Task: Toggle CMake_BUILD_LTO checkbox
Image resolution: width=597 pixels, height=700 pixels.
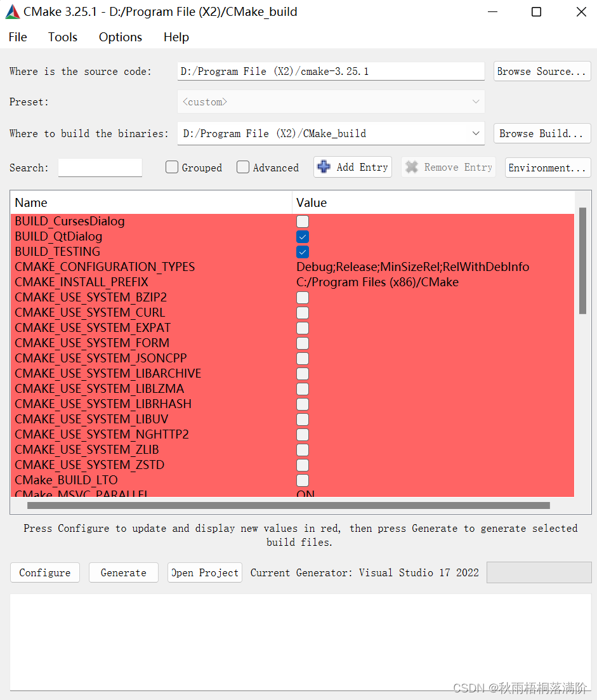Action: click(x=303, y=480)
